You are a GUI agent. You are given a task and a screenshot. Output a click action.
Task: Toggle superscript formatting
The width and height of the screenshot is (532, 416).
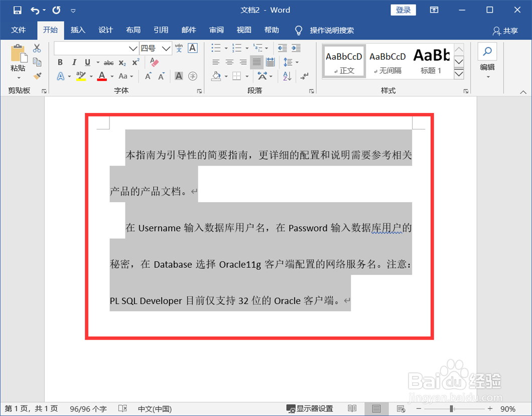point(136,62)
